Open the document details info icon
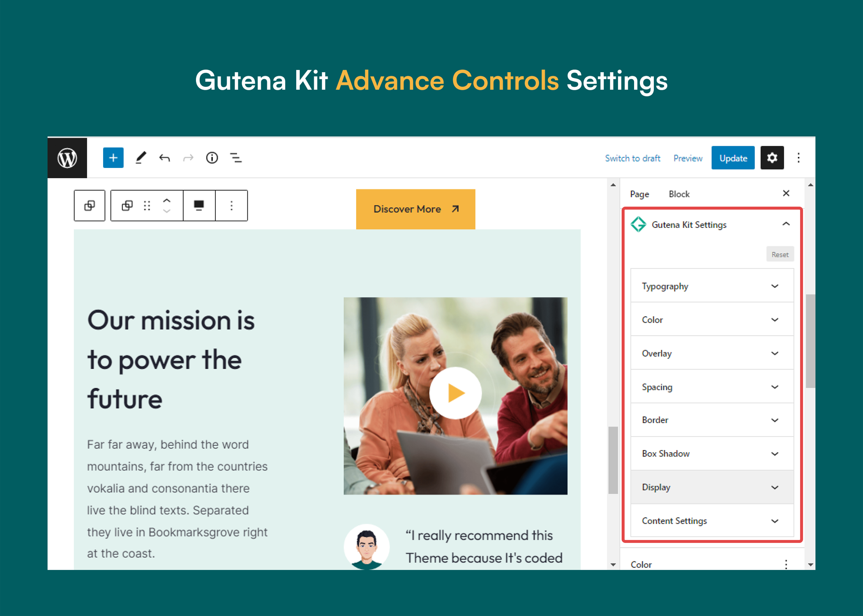Screen dimensions: 863x616 click(212, 158)
